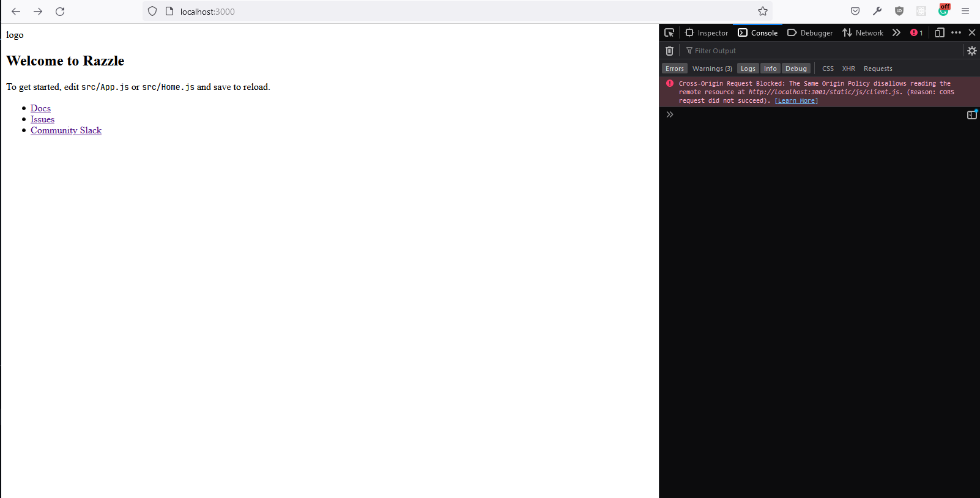Viewport: 980px width, 498px height.
Task: Open the Community Slack link
Action: 66,130
